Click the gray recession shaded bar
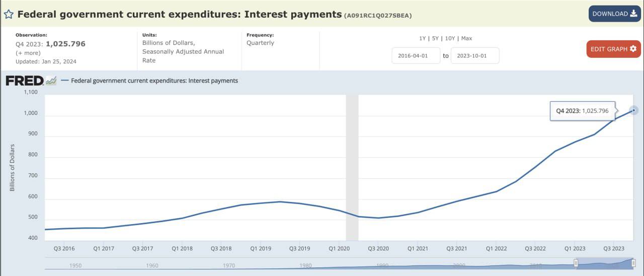The image size is (644, 276). point(352,167)
